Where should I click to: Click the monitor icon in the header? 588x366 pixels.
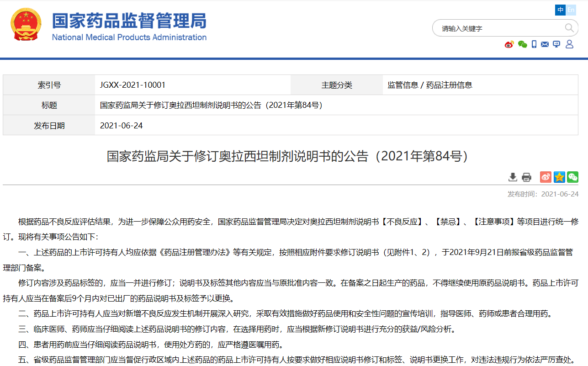pyautogui.click(x=556, y=44)
